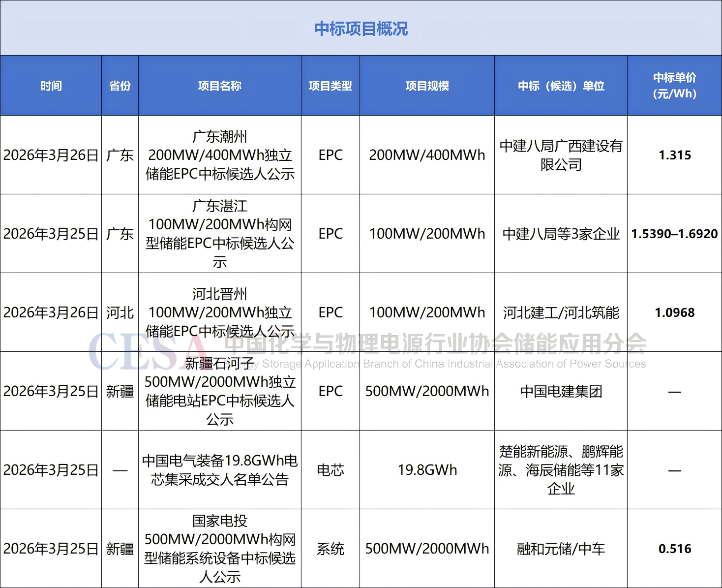Select the 1.315 bid price cell
The width and height of the screenshot is (722, 588).
click(x=674, y=155)
